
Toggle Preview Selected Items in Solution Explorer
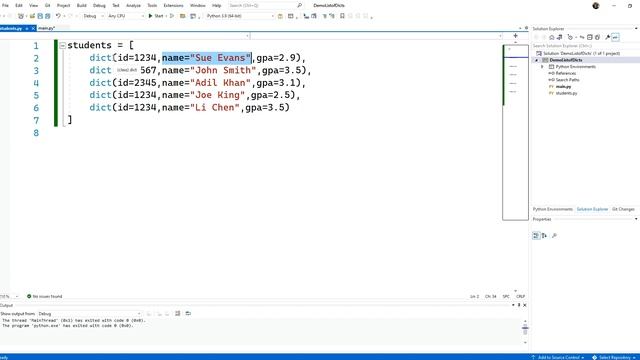click(x=616, y=37)
